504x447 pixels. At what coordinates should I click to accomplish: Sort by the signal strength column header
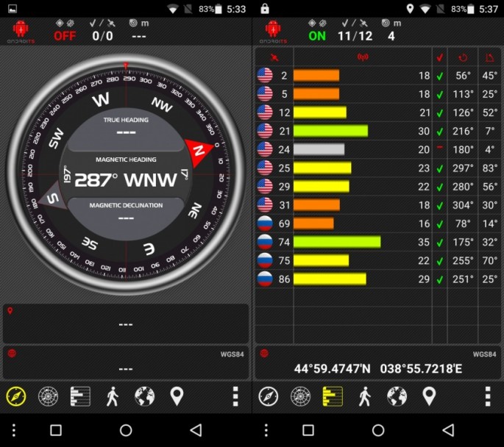pos(362,57)
